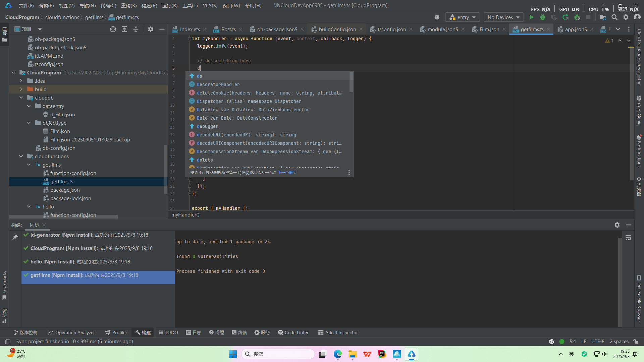Minimize the build tool window
Screen dimensions: 644x362
pyautogui.click(x=629, y=225)
